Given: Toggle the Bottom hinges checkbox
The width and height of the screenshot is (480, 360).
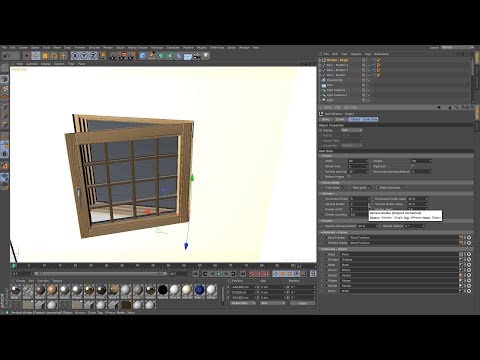Looking at the screenshot, I should tap(349, 177).
